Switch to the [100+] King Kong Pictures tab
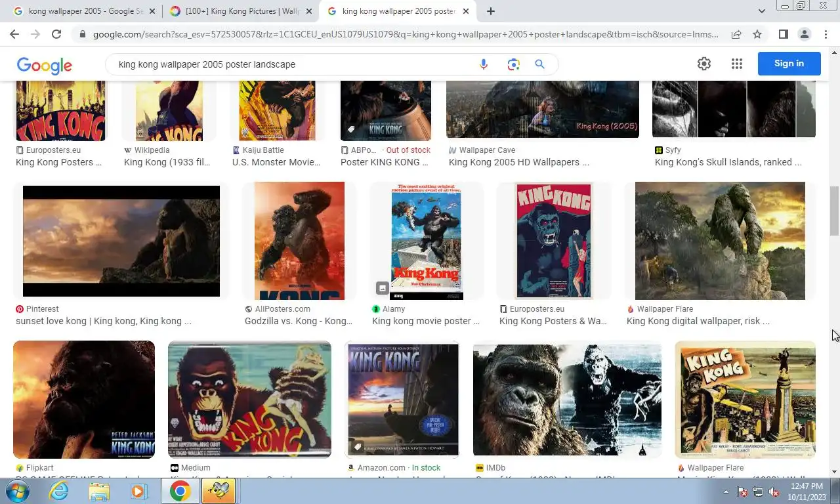 point(240,11)
